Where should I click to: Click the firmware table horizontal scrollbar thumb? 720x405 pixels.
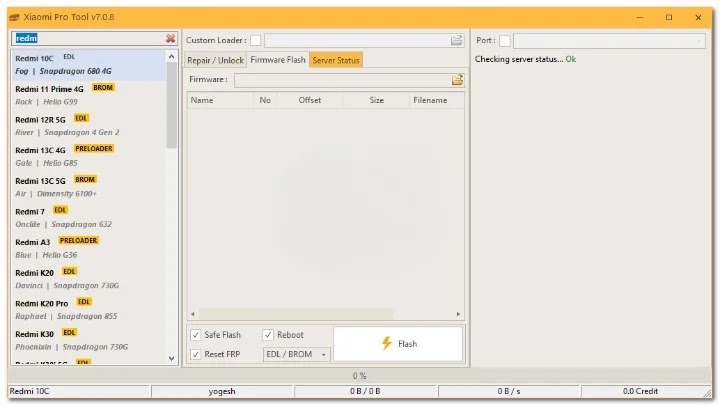296,314
